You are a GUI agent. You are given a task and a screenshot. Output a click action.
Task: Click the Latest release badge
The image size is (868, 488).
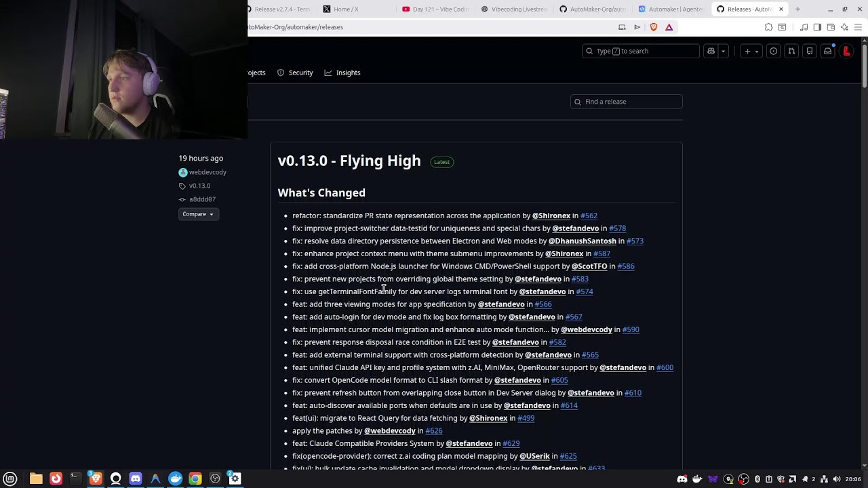click(442, 162)
